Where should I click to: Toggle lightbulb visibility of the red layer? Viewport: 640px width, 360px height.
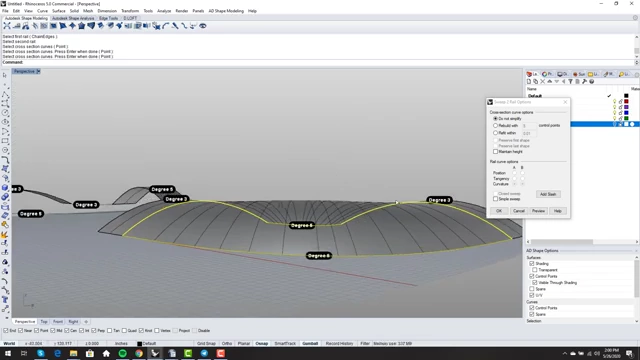(614, 101)
